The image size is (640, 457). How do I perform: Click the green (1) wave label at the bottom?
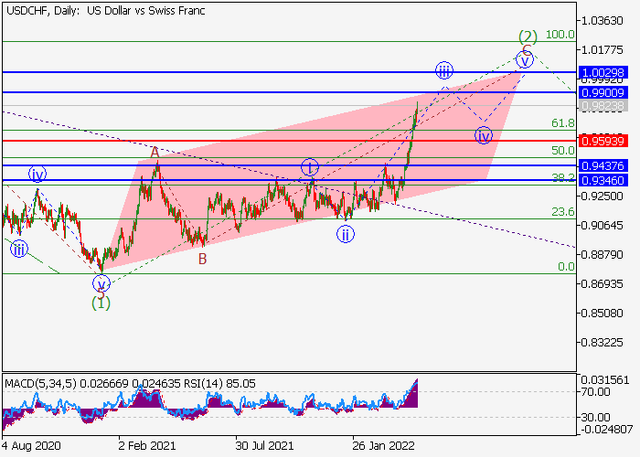tap(101, 301)
